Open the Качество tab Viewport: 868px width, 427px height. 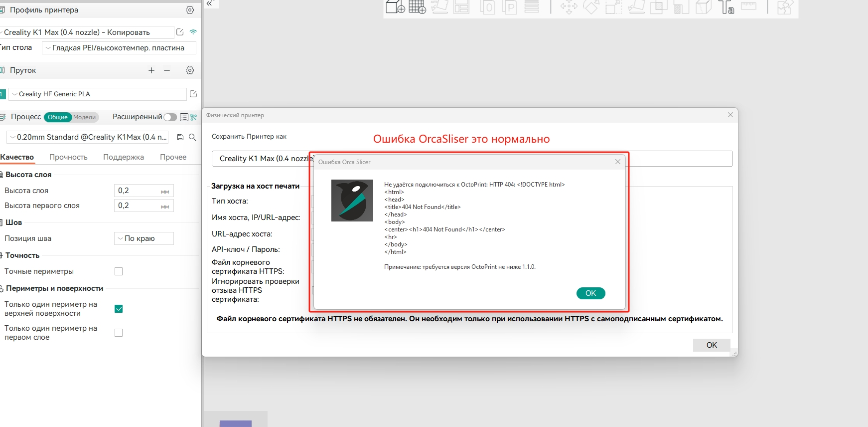pyautogui.click(x=17, y=157)
